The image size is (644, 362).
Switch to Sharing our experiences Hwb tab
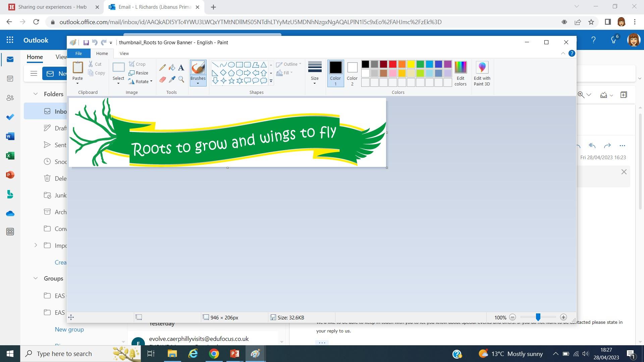(53, 7)
